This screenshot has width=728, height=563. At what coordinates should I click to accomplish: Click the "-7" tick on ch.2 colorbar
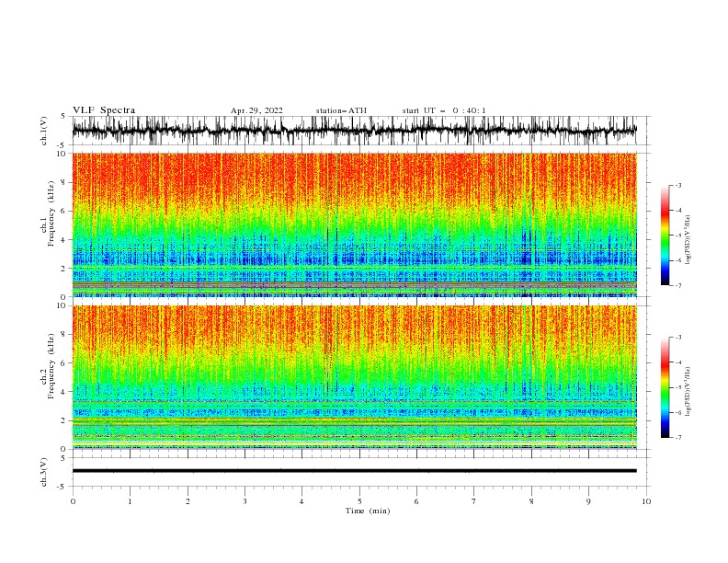coord(677,438)
